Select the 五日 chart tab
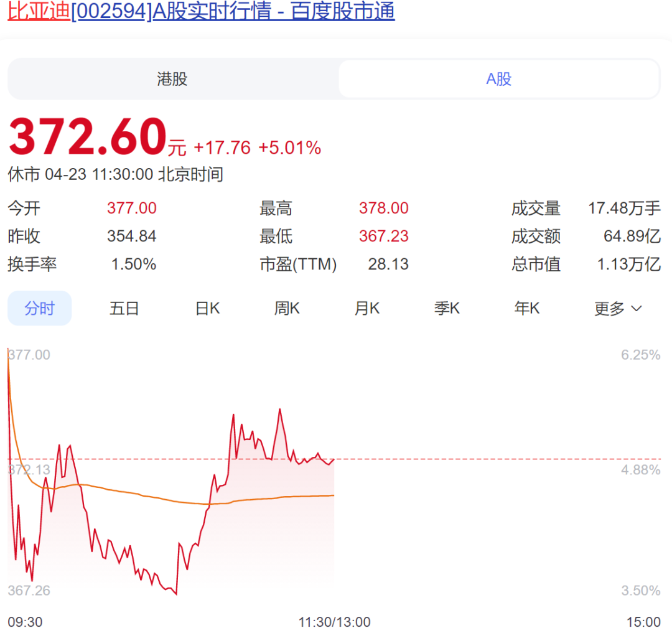 [x=124, y=308]
